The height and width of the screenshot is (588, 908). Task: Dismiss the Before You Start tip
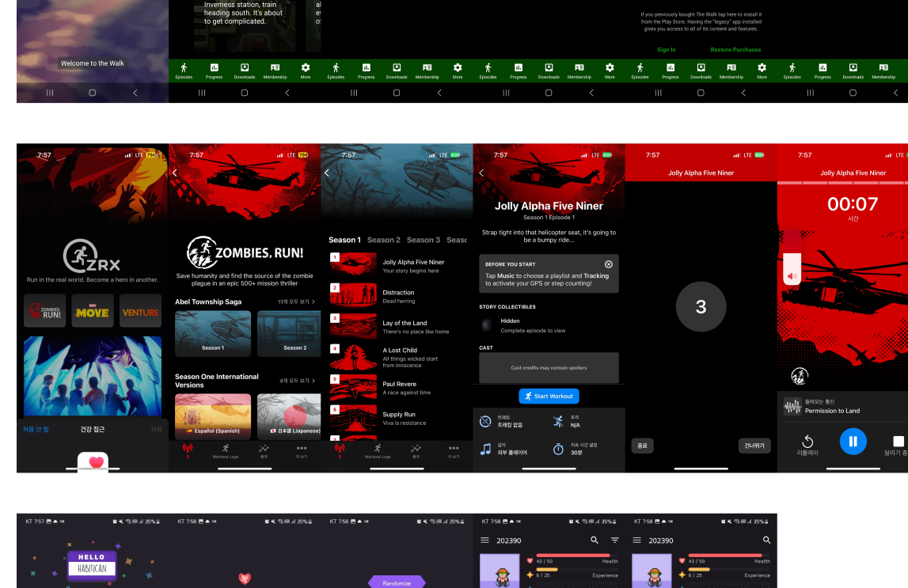pos(609,264)
